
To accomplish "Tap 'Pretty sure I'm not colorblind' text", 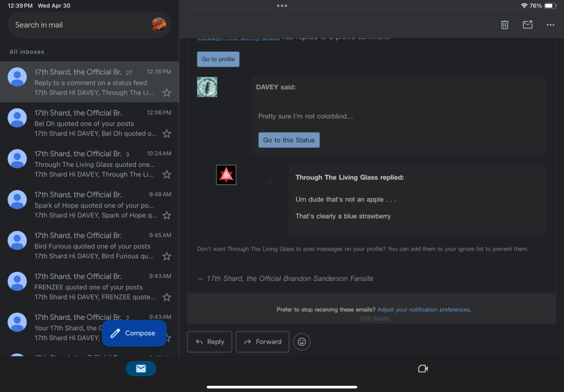I will tap(306, 116).
